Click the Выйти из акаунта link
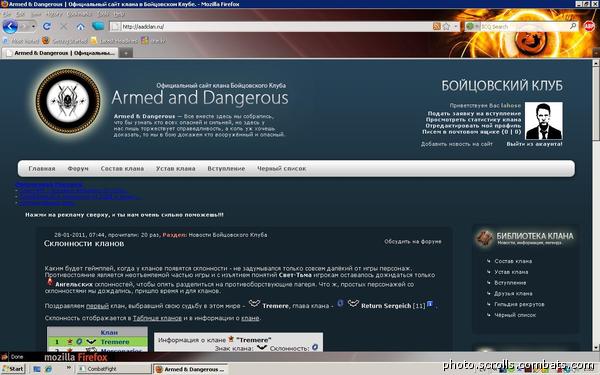600x375 pixels. pos(534,144)
